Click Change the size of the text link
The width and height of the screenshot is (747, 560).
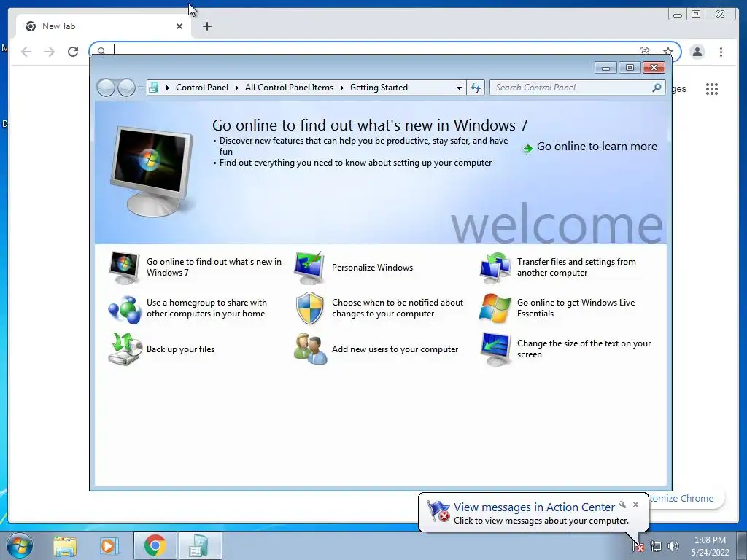point(584,349)
